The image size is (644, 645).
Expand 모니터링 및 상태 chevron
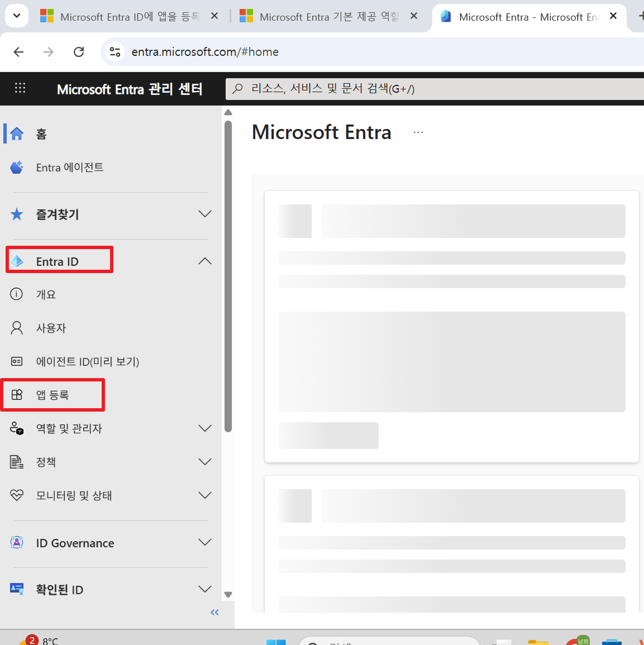click(x=204, y=495)
